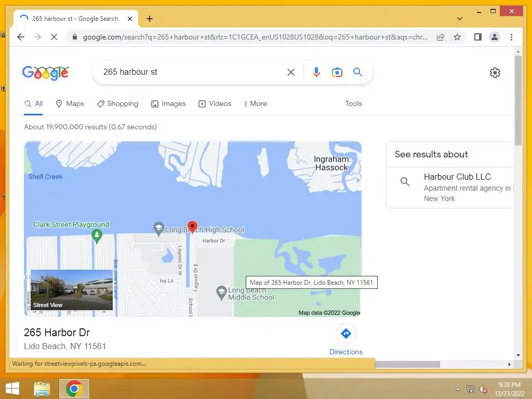Click 'See results about' heading

click(x=431, y=154)
